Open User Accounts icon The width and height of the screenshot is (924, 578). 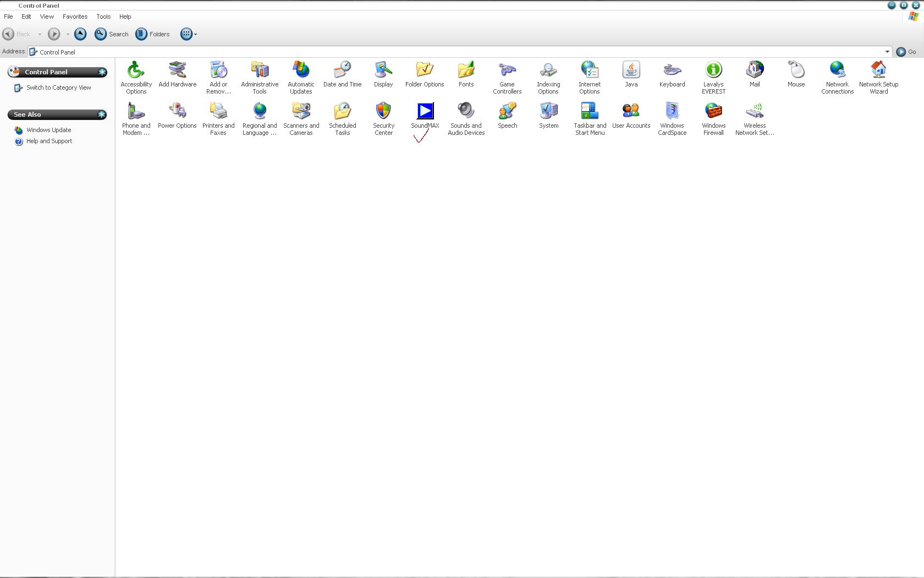pyautogui.click(x=631, y=111)
